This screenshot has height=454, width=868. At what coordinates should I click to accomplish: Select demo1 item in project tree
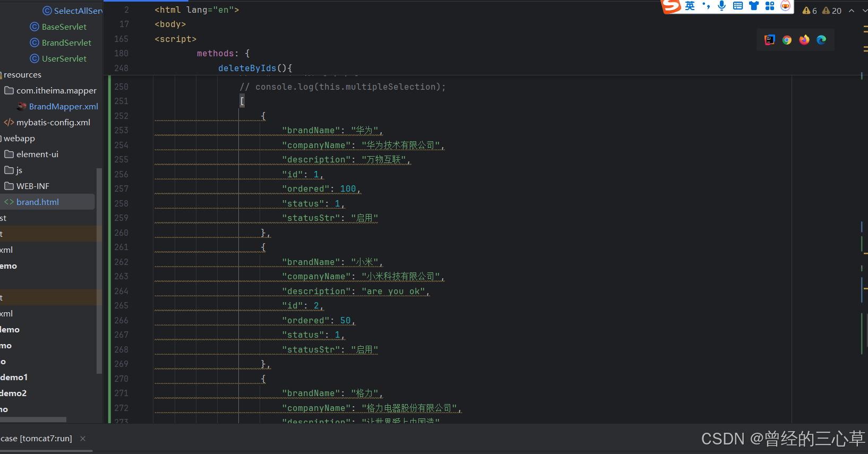click(14, 377)
